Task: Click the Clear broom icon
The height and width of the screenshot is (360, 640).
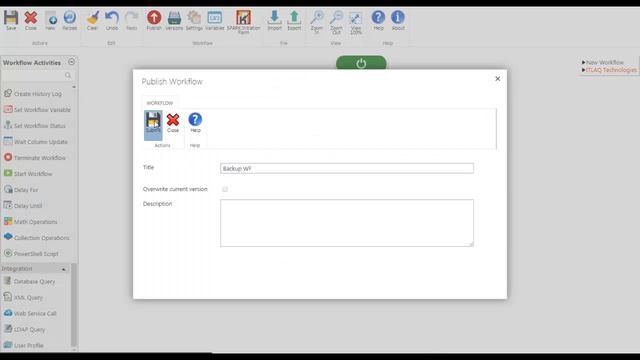Action: (x=92, y=20)
